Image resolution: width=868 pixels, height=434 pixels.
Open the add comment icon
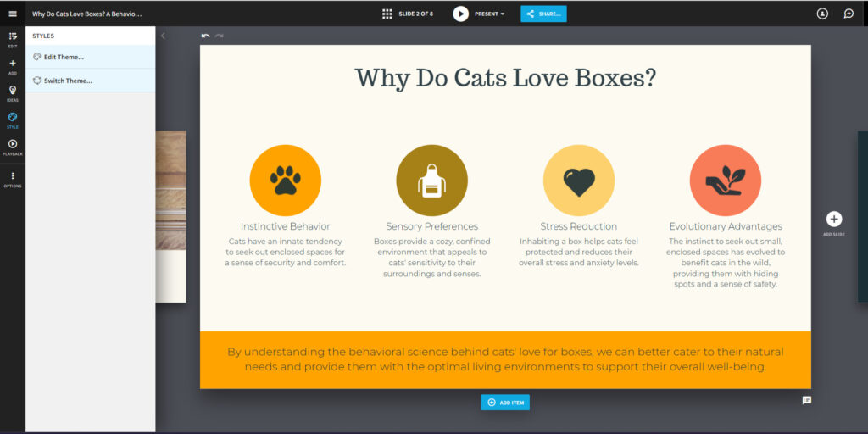coord(849,14)
